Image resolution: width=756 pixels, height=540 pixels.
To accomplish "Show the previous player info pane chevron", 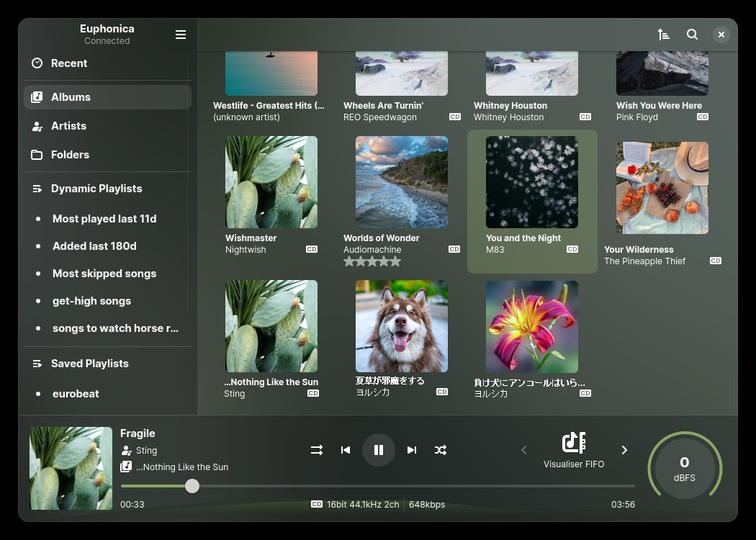I will pyautogui.click(x=524, y=450).
